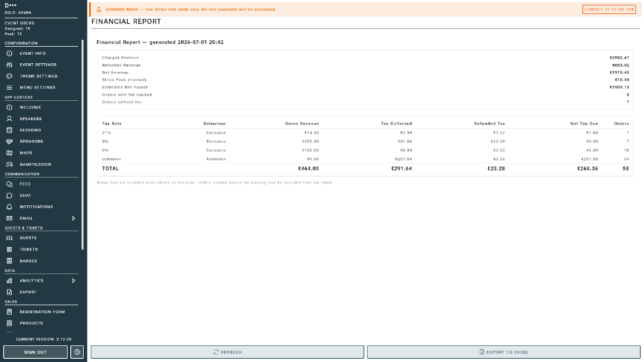
Task: Click the Orders with fee tracked label
Action: pos(127,94)
